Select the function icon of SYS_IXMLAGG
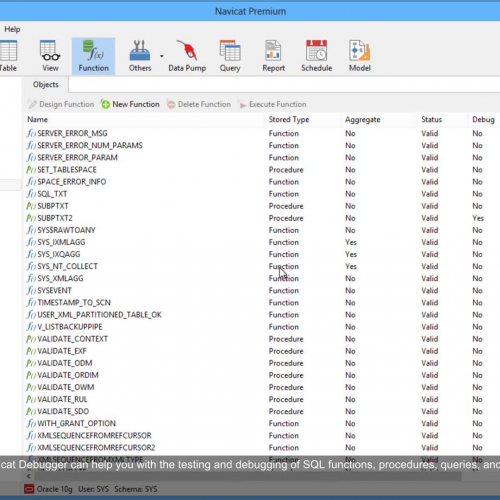Viewport: 500px width, 500px height. click(x=31, y=242)
